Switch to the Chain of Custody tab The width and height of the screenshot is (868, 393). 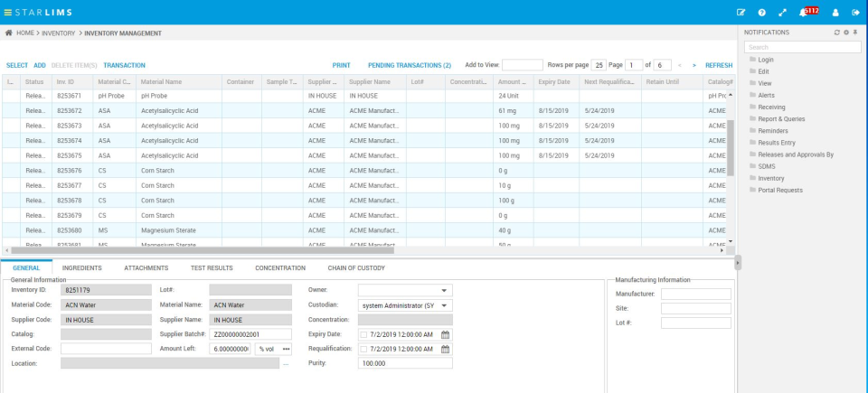356,268
